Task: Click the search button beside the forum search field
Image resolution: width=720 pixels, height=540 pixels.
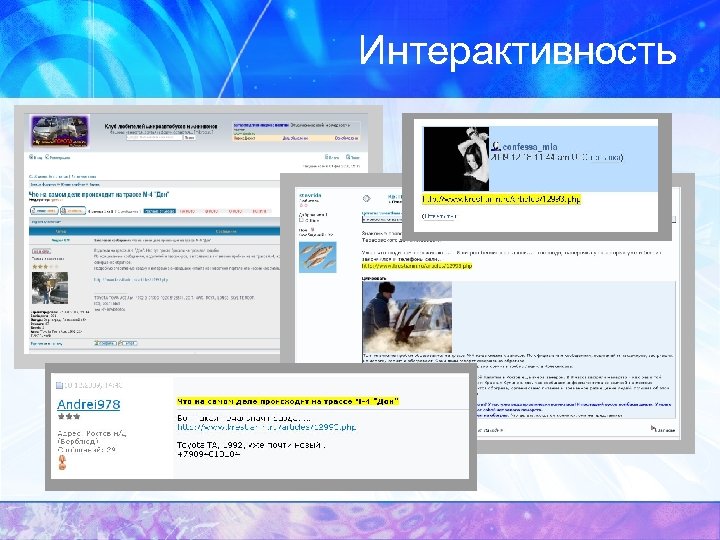Action: [x=189, y=137]
